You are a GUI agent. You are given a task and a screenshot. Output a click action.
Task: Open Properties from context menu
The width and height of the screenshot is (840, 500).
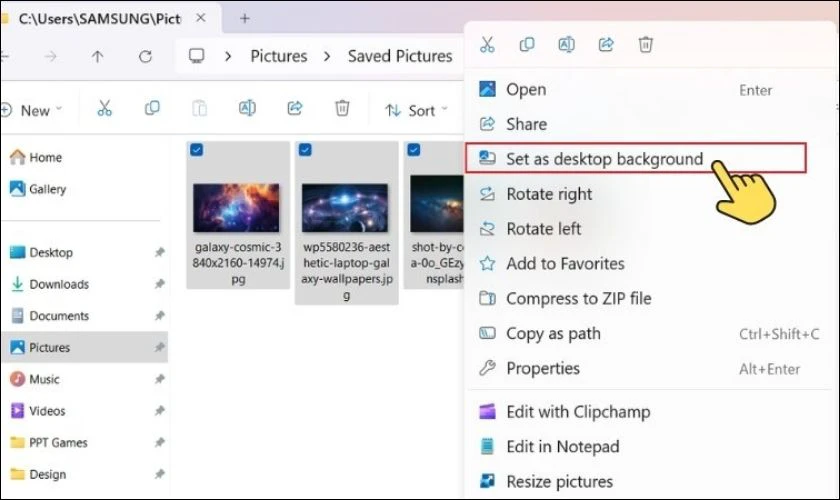650,369
